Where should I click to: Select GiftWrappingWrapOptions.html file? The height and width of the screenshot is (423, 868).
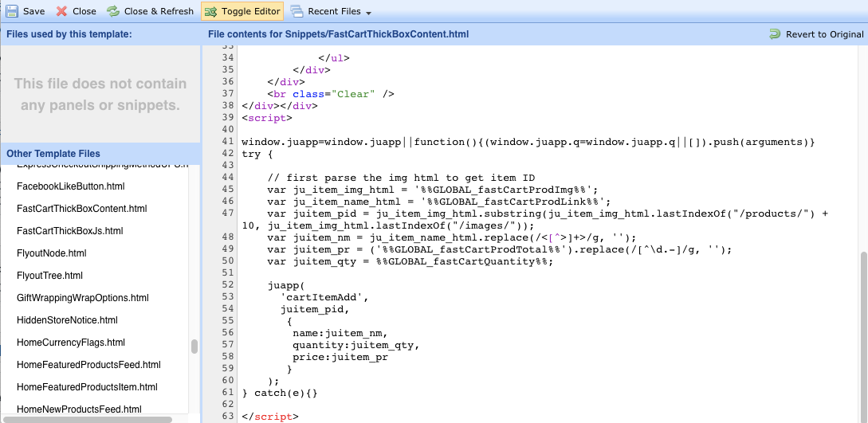[82, 298]
